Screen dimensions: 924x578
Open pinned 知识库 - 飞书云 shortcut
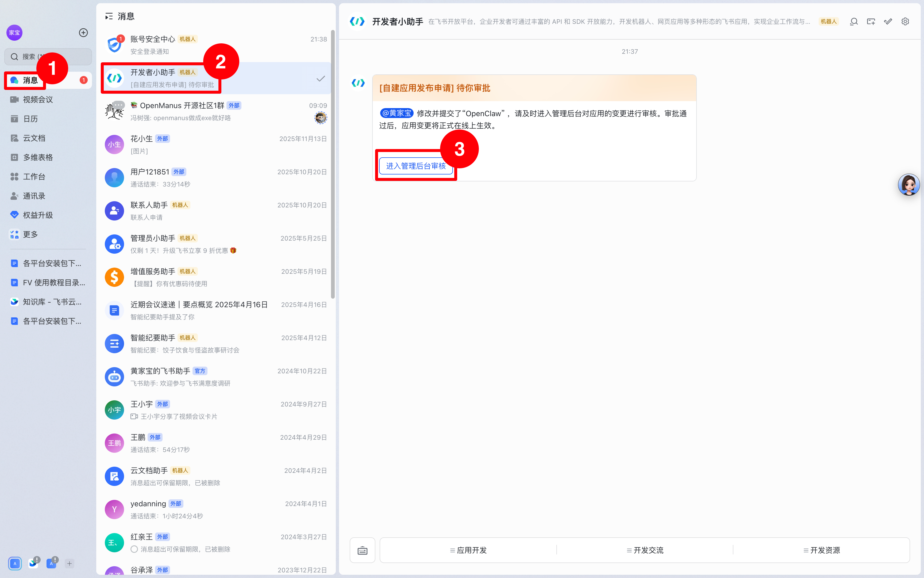(x=48, y=302)
